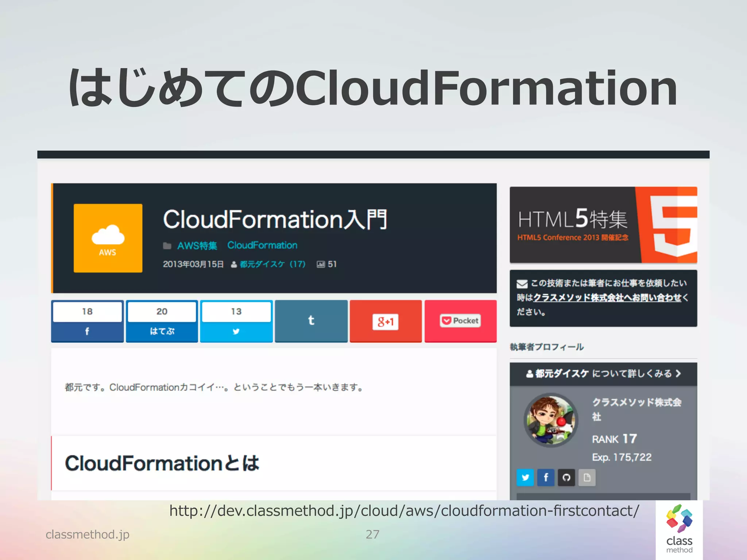This screenshot has height=560, width=747.
Task: Click the envelope icon in the inquiry box
Action: (522, 284)
